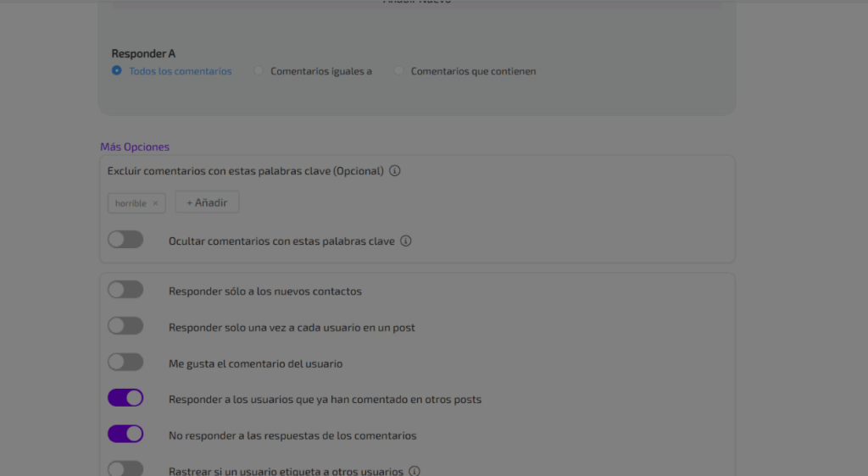The image size is (868, 476).
Task: Disable 'Responder a los usuarios que ya han comentado'
Action: pos(125,398)
